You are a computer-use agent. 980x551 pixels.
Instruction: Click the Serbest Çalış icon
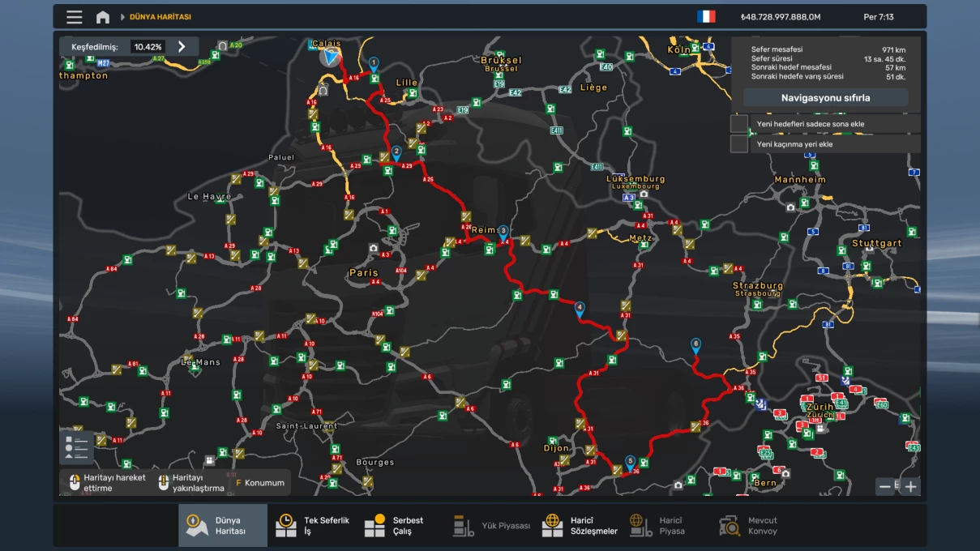tap(374, 526)
